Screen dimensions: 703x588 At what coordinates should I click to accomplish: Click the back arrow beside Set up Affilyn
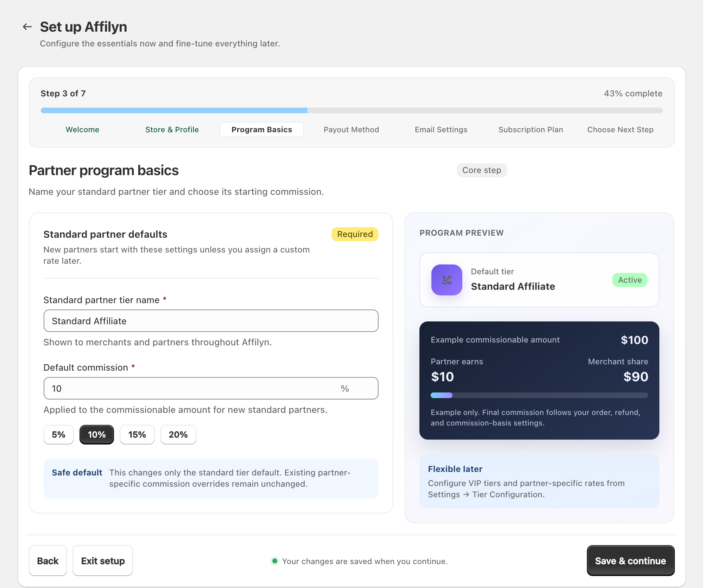tap(27, 27)
